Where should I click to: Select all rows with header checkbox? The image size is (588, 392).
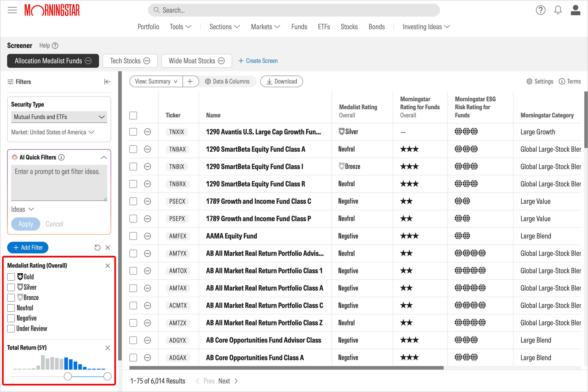point(133,116)
